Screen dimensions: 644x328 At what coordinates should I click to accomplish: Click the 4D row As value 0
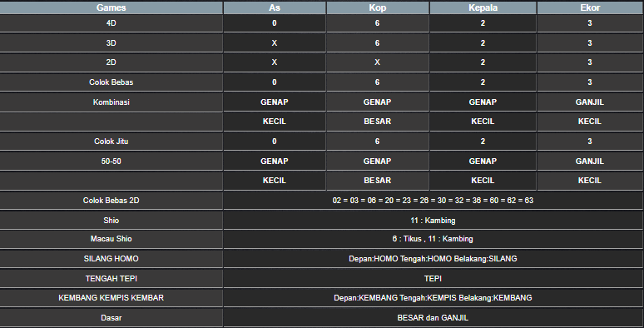275,23
